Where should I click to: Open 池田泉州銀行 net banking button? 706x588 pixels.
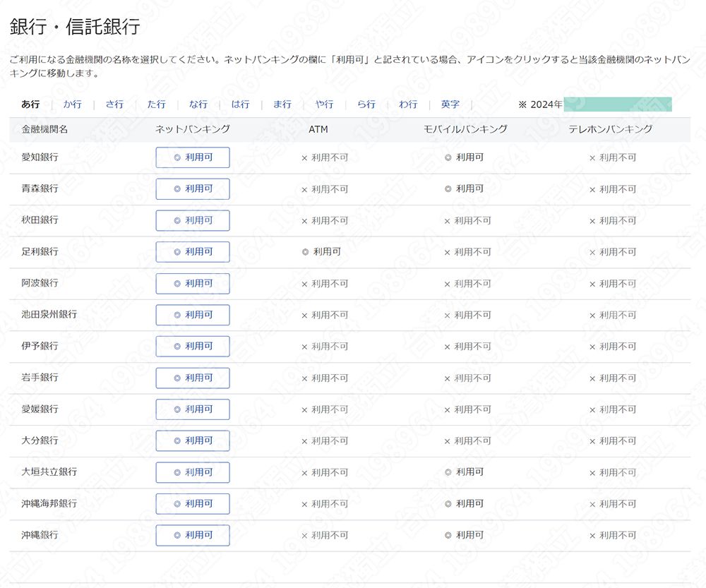[x=193, y=315]
